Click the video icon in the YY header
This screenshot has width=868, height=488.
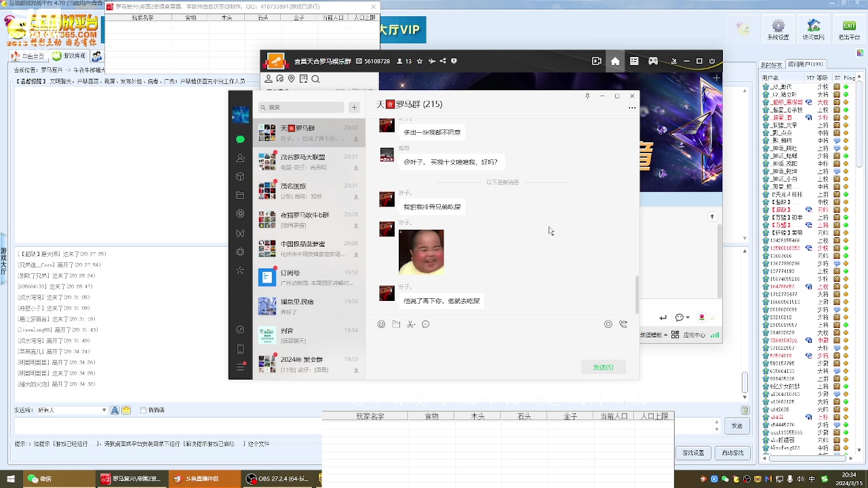click(597, 61)
